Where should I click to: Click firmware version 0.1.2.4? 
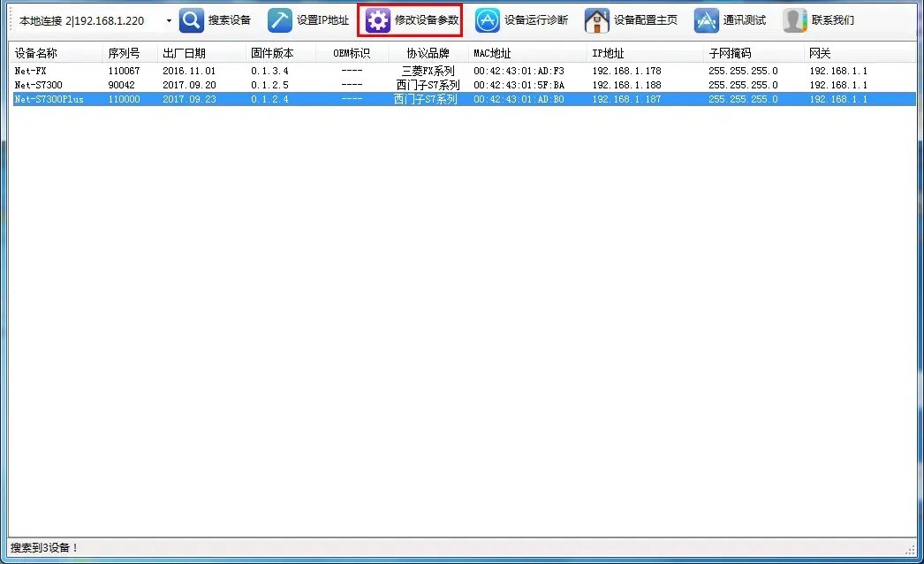point(269,99)
